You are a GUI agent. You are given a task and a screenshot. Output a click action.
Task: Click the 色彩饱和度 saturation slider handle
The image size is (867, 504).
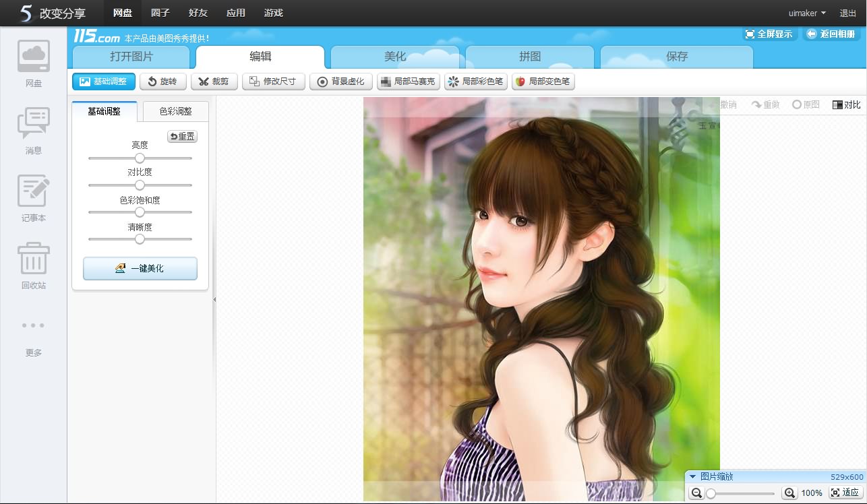[140, 212]
